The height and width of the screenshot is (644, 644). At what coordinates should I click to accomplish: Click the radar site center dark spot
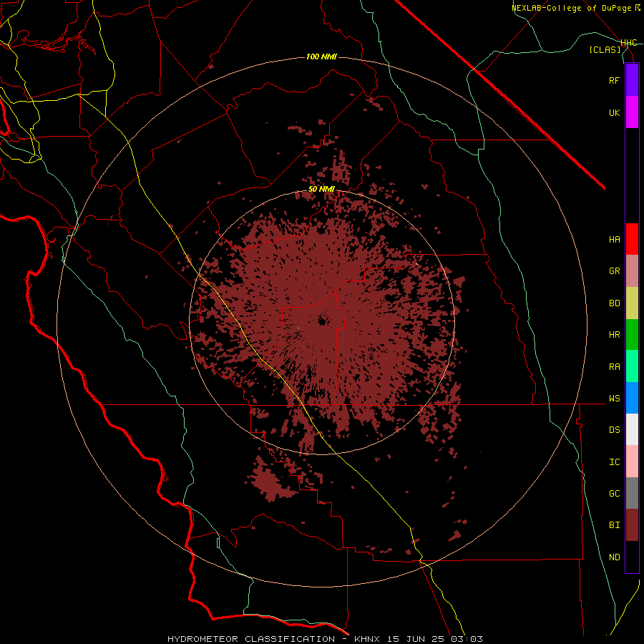322,321
